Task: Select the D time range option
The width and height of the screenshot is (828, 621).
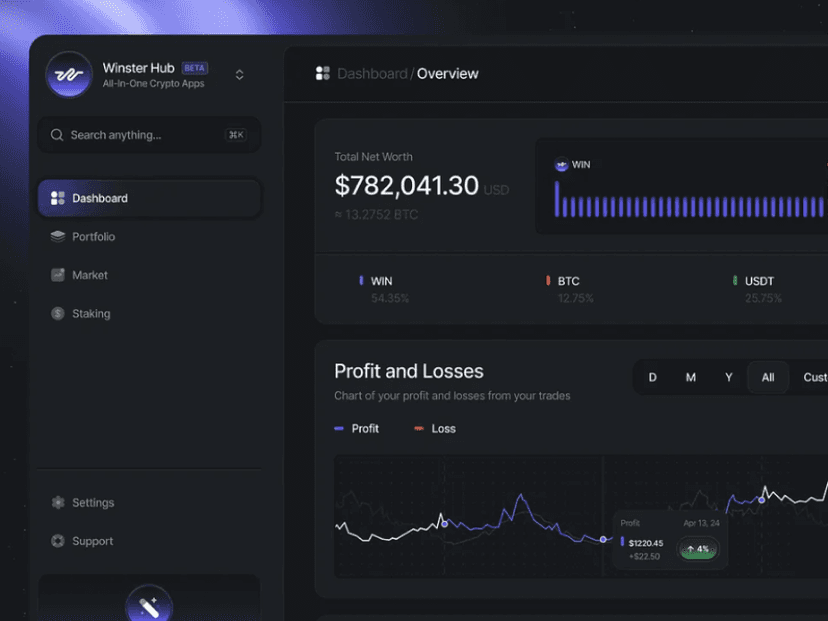Action: [x=653, y=377]
